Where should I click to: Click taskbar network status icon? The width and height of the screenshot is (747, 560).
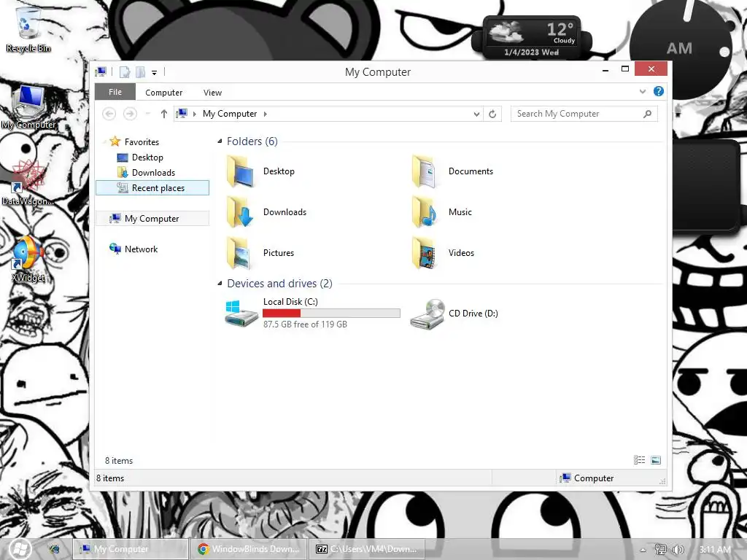[x=660, y=550]
